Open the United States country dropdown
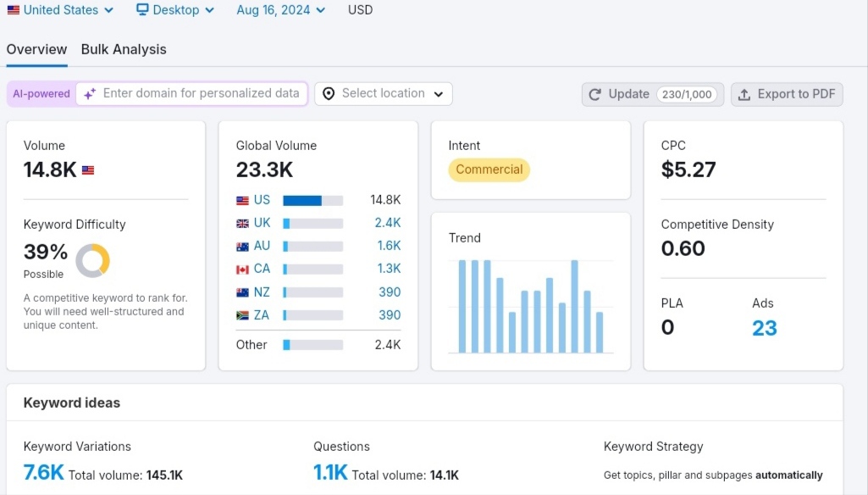The image size is (868, 495). point(60,10)
